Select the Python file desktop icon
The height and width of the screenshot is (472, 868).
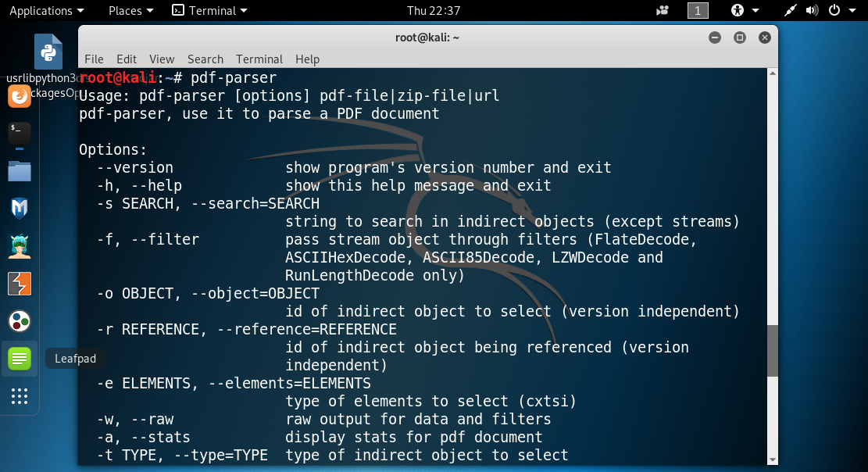point(48,52)
